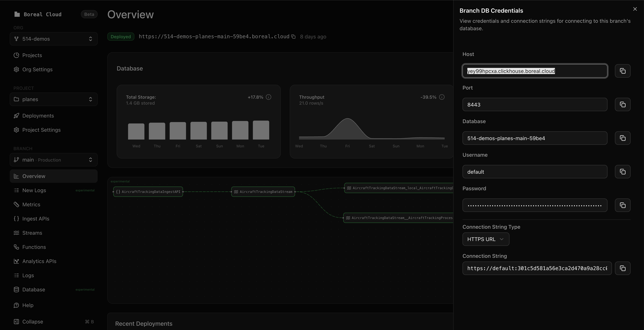Copy the Port value

point(623,105)
